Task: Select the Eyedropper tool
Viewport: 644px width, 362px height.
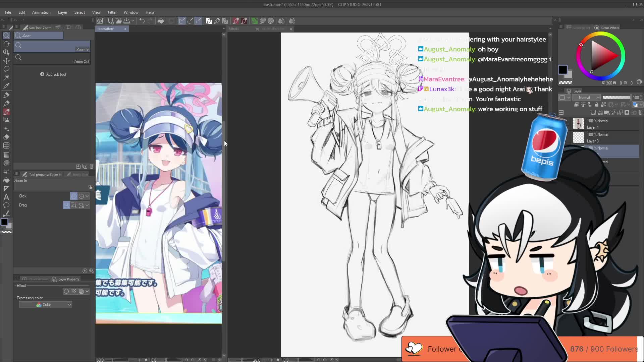Action: tap(6, 86)
